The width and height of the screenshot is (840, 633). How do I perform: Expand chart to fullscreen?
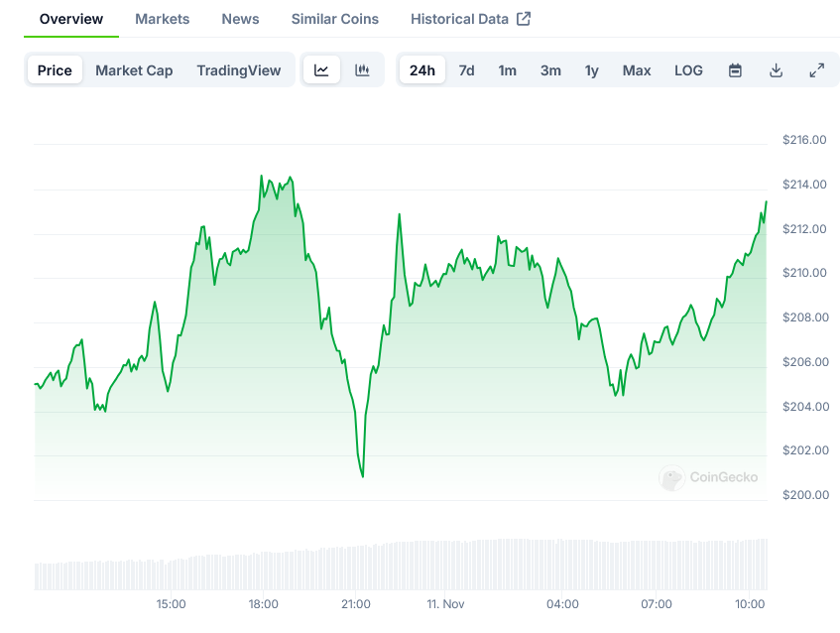[816, 70]
